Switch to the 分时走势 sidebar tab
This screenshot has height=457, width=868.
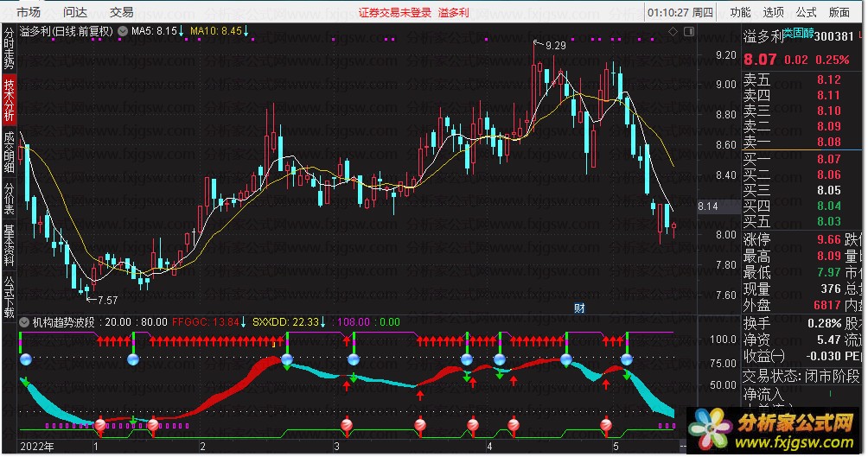coord(9,48)
